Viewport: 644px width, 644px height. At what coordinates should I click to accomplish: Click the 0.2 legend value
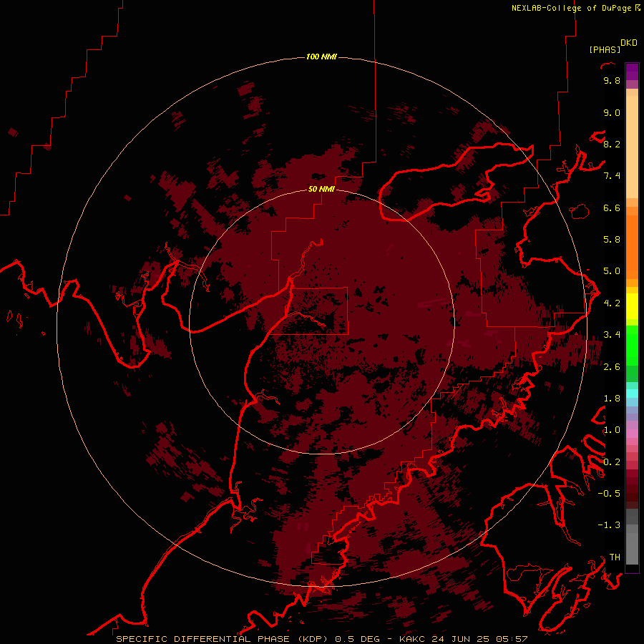pyautogui.click(x=612, y=462)
